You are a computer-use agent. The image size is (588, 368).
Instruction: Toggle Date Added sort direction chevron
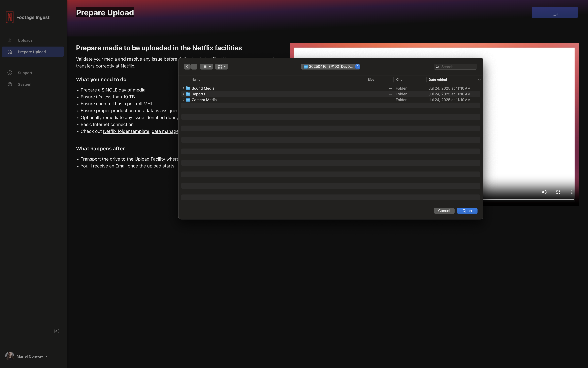479,80
